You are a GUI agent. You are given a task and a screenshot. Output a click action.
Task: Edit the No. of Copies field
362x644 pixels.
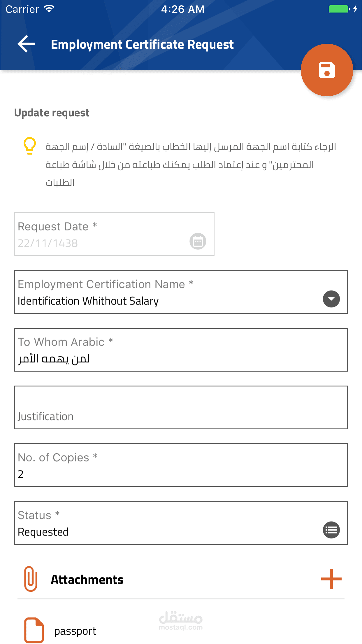(181, 465)
